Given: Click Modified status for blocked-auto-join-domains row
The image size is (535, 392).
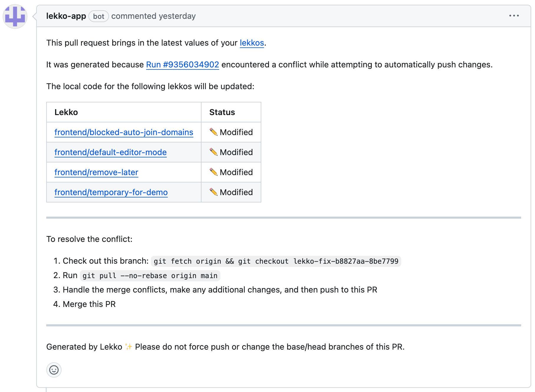Looking at the screenshot, I should [231, 132].
